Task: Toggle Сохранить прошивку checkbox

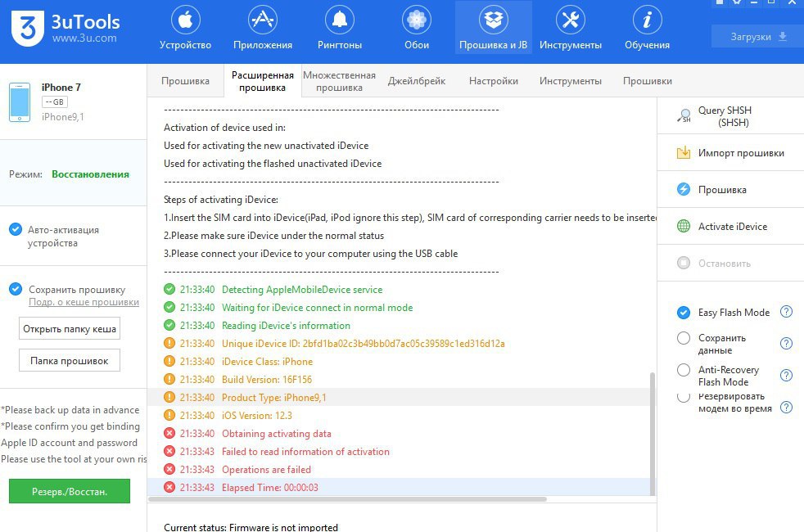Action: [x=16, y=289]
